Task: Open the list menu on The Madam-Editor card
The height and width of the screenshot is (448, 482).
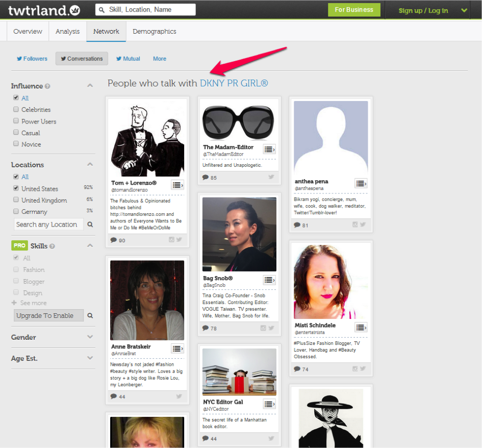Action: tap(269, 149)
